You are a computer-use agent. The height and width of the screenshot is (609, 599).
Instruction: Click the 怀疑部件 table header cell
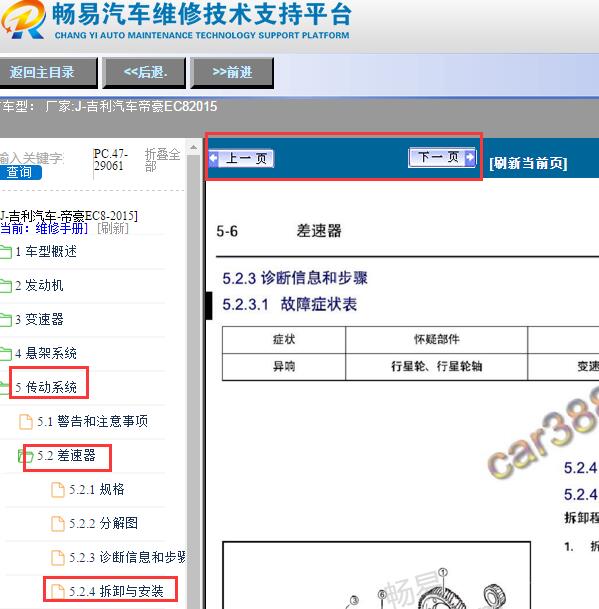[437, 339]
